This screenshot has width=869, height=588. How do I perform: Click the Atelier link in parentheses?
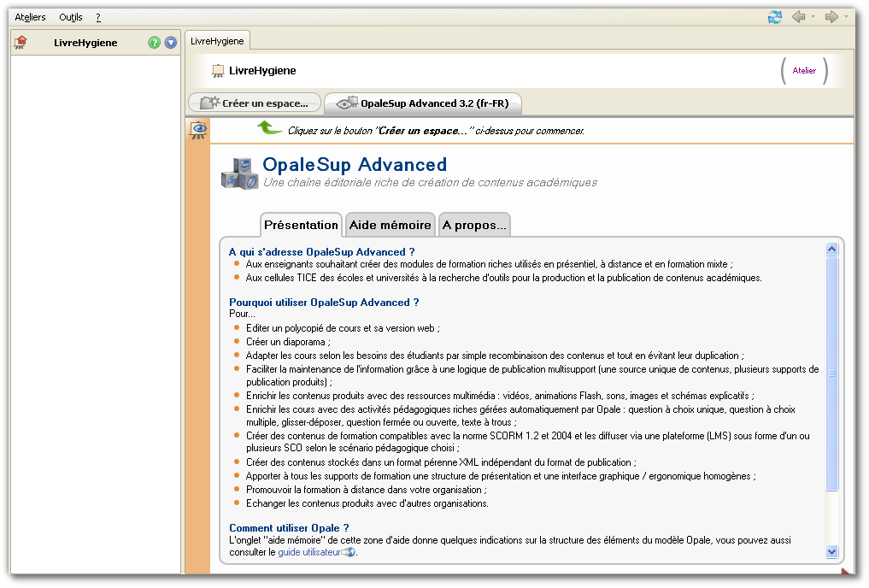(x=804, y=70)
